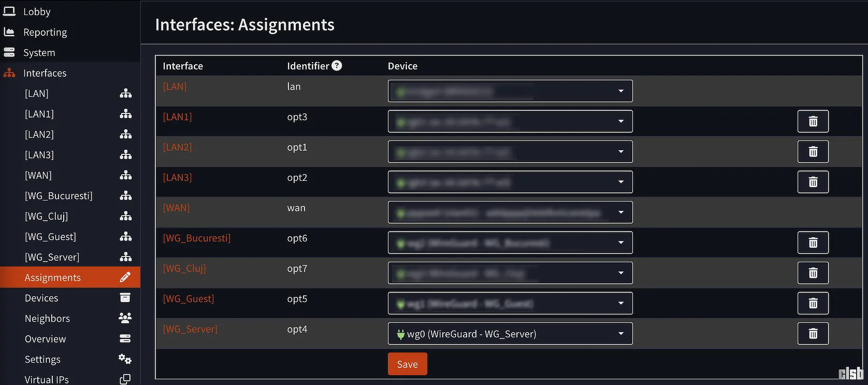This screenshot has height=385, width=868.
Task: Select [WG_Bucuresti] in the sidebar
Action: click(59, 196)
